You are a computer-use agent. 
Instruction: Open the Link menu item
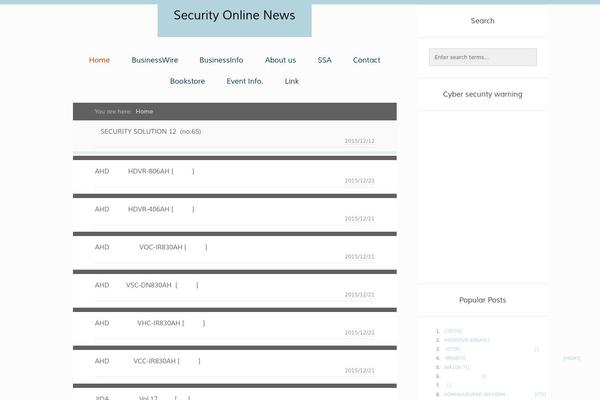click(292, 81)
